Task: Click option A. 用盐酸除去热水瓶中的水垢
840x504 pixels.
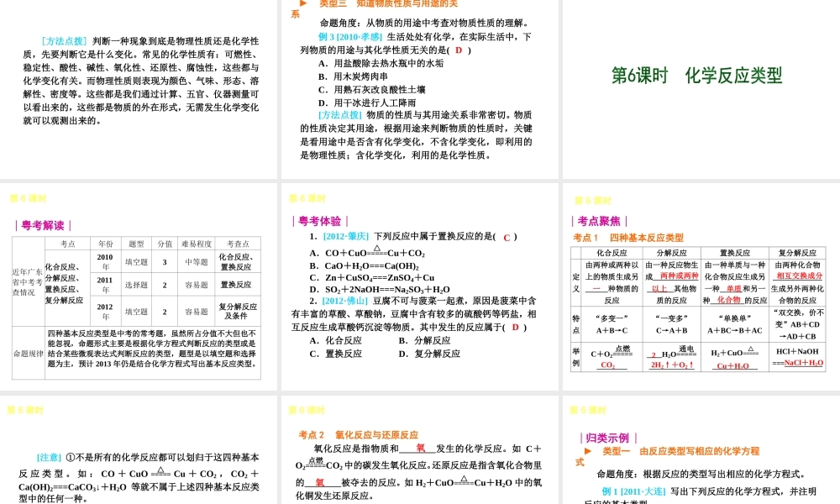Action: pos(381,63)
